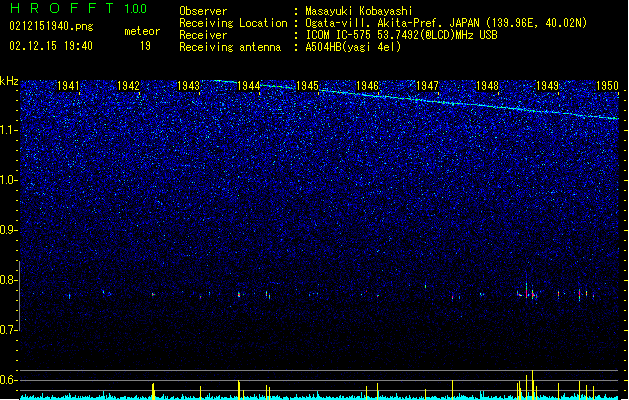Viewport: 629px width, 400px height.
Task: Click the 1947 time marker
Action: [428, 85]
